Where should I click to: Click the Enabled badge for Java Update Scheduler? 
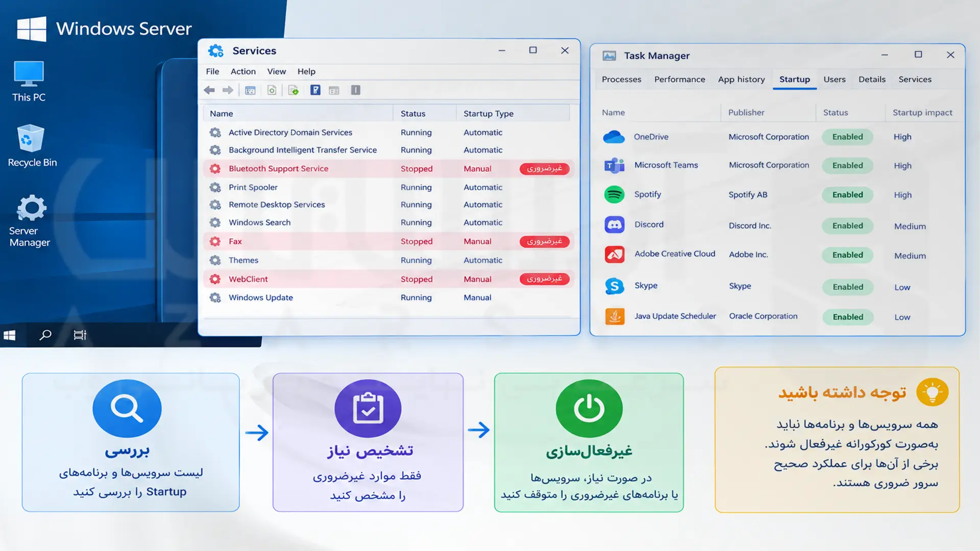tap(848, 317)
